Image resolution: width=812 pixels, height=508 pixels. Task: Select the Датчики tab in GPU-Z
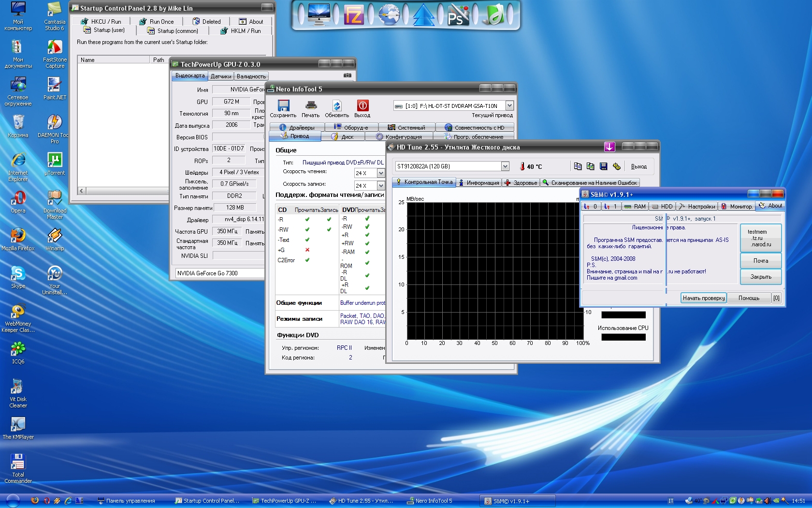coord(221,76)
